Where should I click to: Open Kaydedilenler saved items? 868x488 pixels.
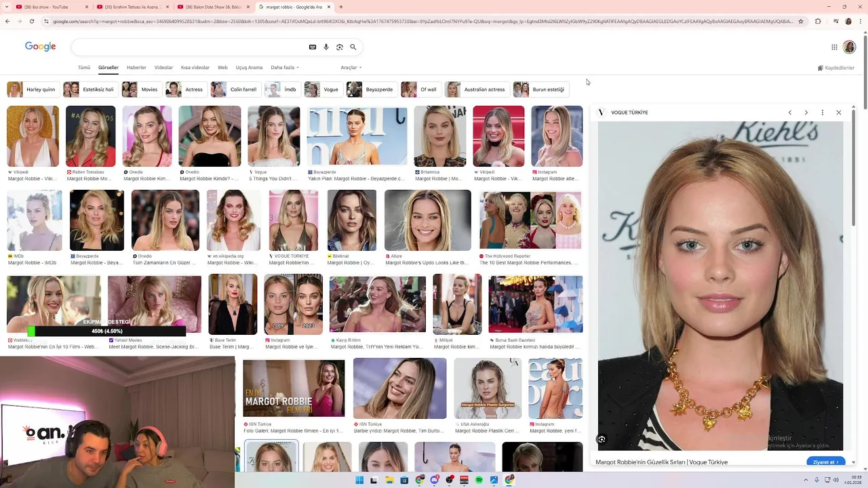pyautogui.click(x=836, y=68)
